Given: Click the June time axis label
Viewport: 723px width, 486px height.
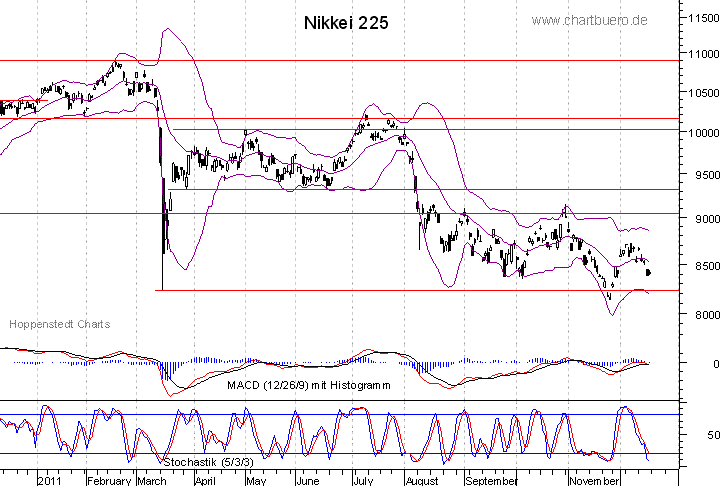Looking at the screenshot, I should pos(308,480).
